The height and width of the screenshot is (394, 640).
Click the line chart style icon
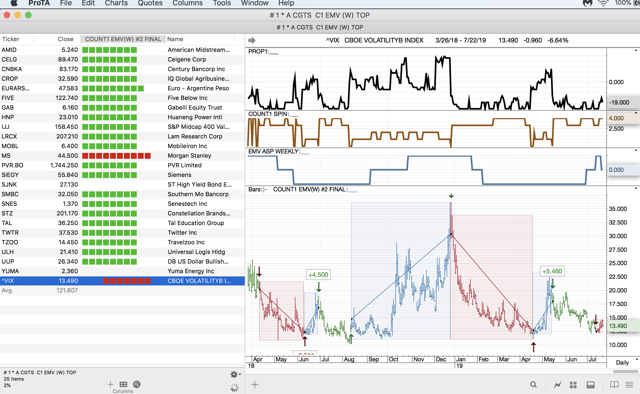[558, 385]
